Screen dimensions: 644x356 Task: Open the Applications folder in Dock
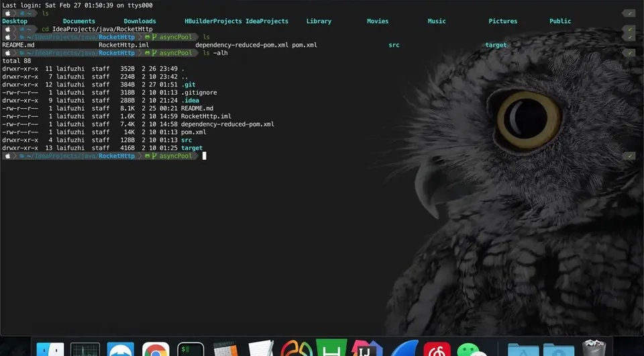point(523,349)
